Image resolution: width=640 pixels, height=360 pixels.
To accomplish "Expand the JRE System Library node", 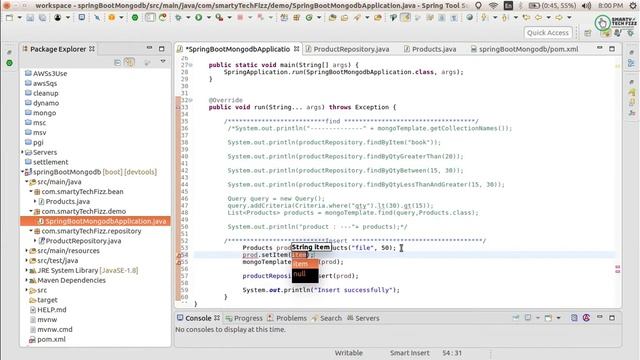I will 27,270.
